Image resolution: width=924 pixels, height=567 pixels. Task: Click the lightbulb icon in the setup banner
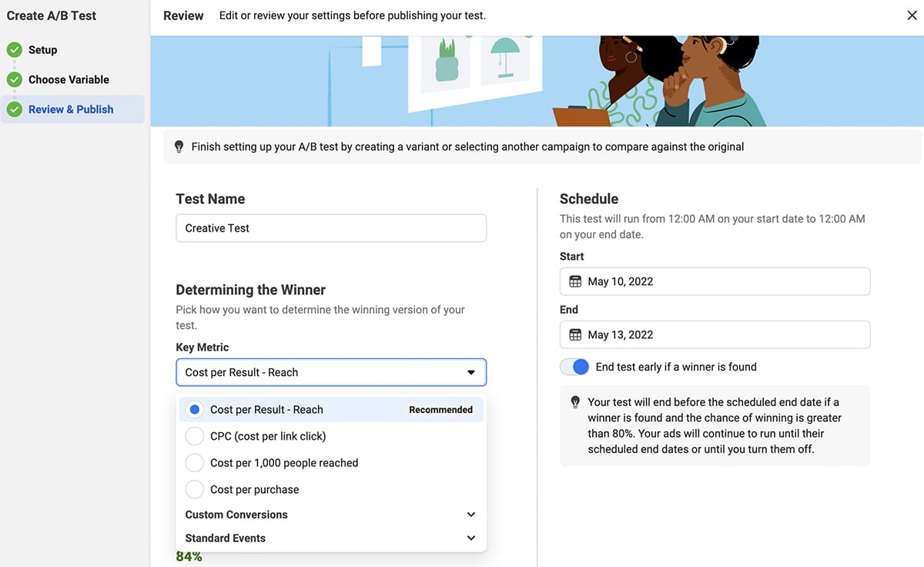click(179, 146)
